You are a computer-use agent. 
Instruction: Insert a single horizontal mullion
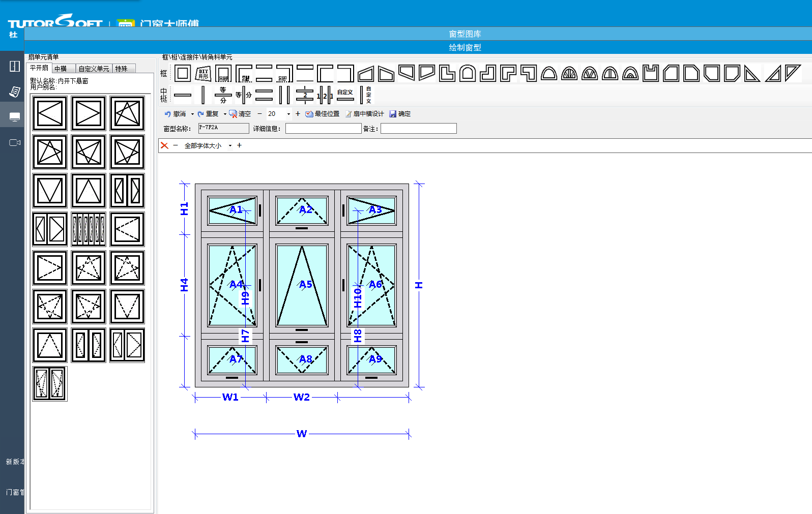(x=183, y=95)
